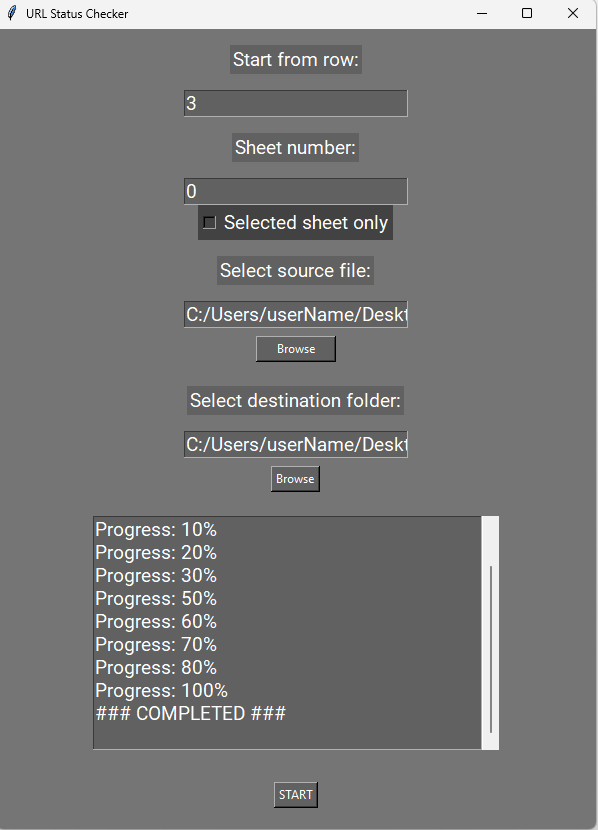Screen dimensions: 598x830
Task: Click the Start from row input field
Action: point(295,102)
